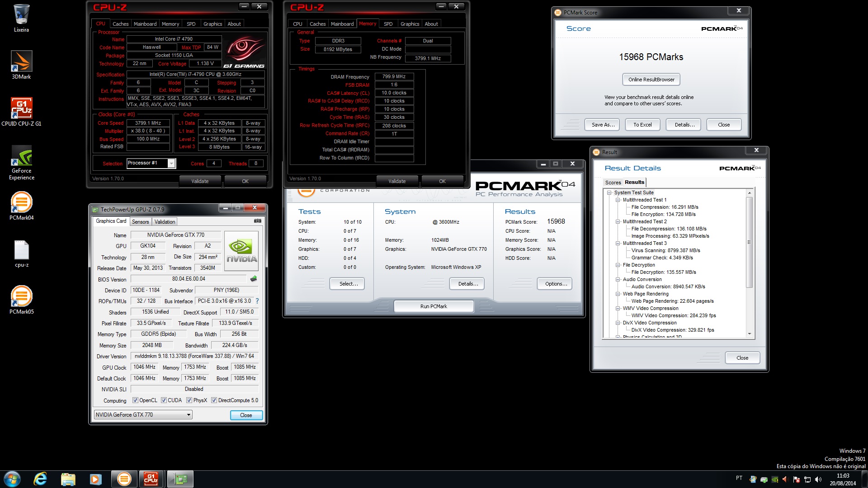Click the network tray icon

[x=807, y=479]
